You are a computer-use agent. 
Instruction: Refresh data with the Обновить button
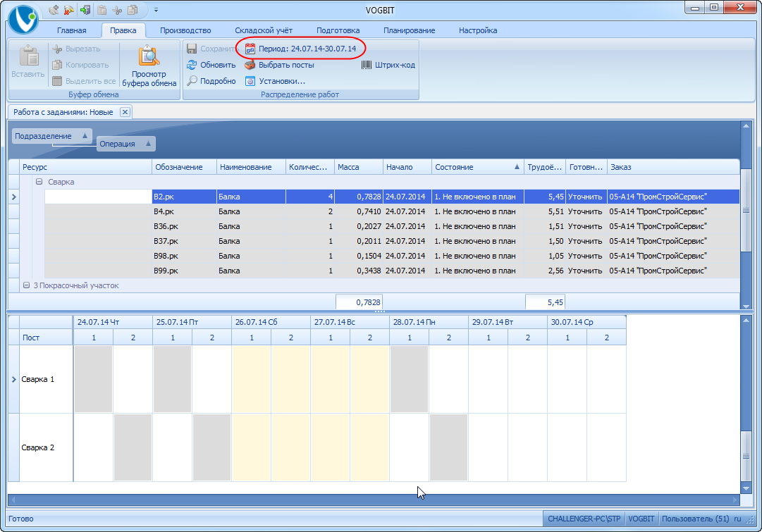pyautogui.click(x=211, y=65)
